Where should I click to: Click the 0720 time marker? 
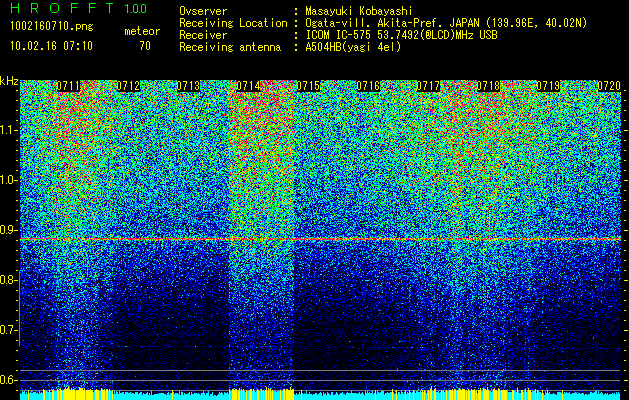pyautogui.click(x=609, y=86)
